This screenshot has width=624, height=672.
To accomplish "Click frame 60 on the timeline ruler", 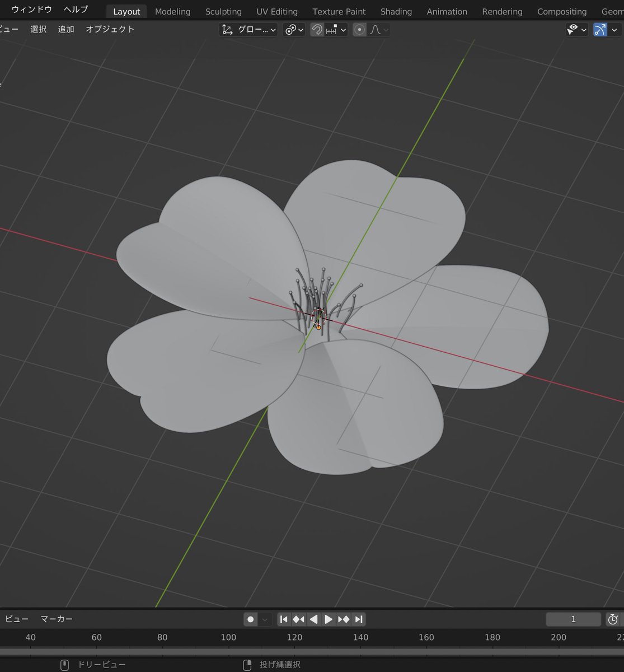I will pos(97,637).
